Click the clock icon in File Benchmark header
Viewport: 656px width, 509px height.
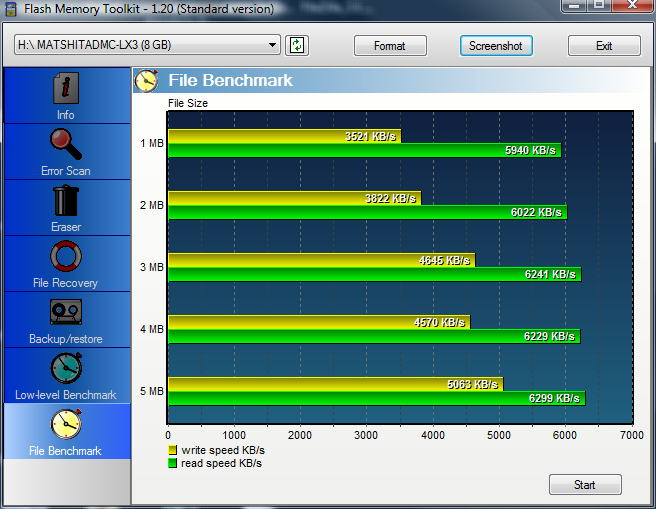click(146, 80)
